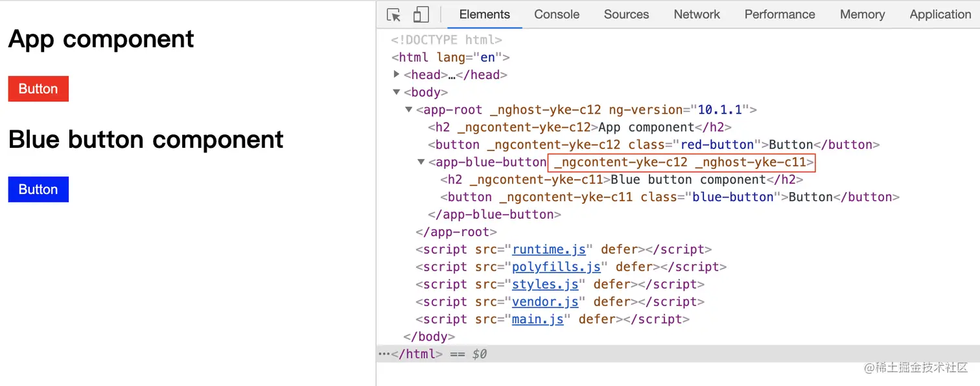Switch to the Console tab
Viewport: 980px width, 386px height.
click(557, 14)
